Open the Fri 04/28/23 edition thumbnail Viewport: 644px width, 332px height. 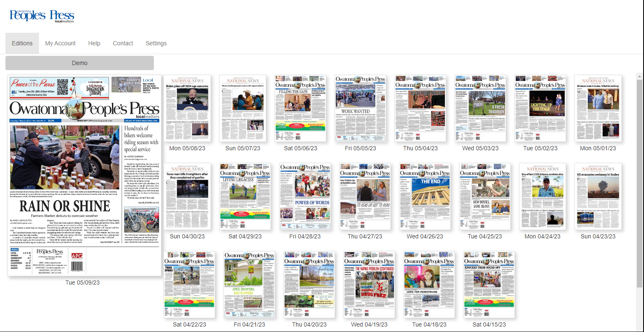pyautogui.click(x=305, y=196)
